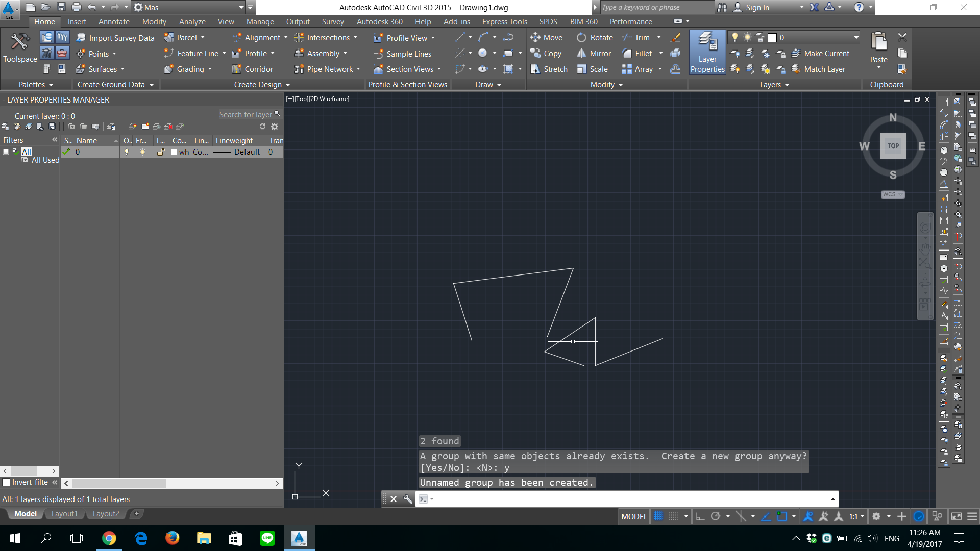Open the current layer dropdown in ribbon
The height and width of the screenshot is (551, 980).
pos(856,37)
